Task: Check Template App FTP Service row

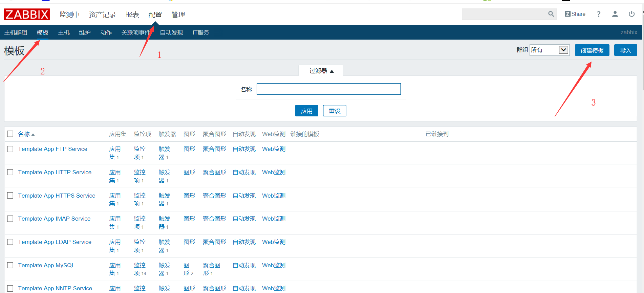Action: [10, 149]
